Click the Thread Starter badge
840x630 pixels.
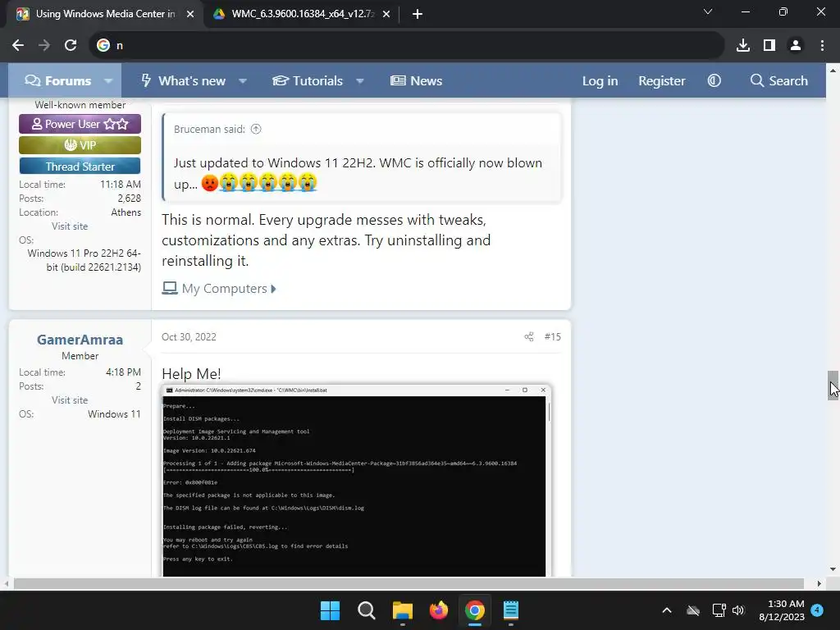coord(80,166)
